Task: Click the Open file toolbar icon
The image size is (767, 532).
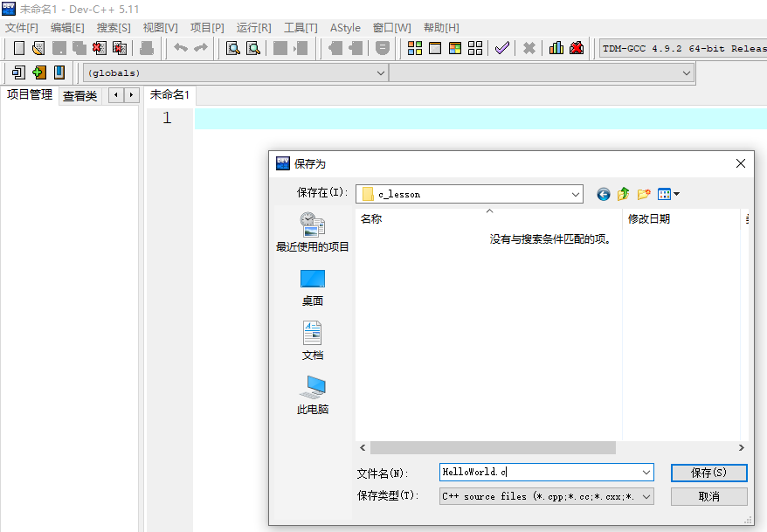Action: click(x=38, y=48)
